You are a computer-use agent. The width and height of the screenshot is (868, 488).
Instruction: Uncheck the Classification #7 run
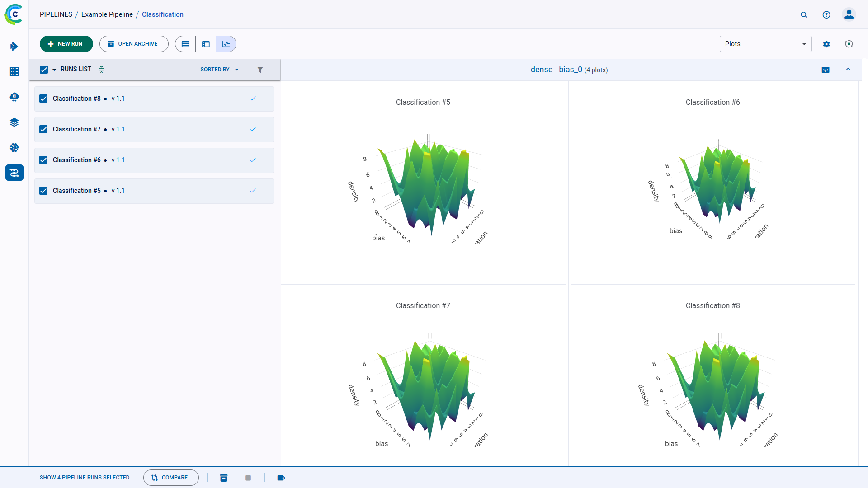43,129
